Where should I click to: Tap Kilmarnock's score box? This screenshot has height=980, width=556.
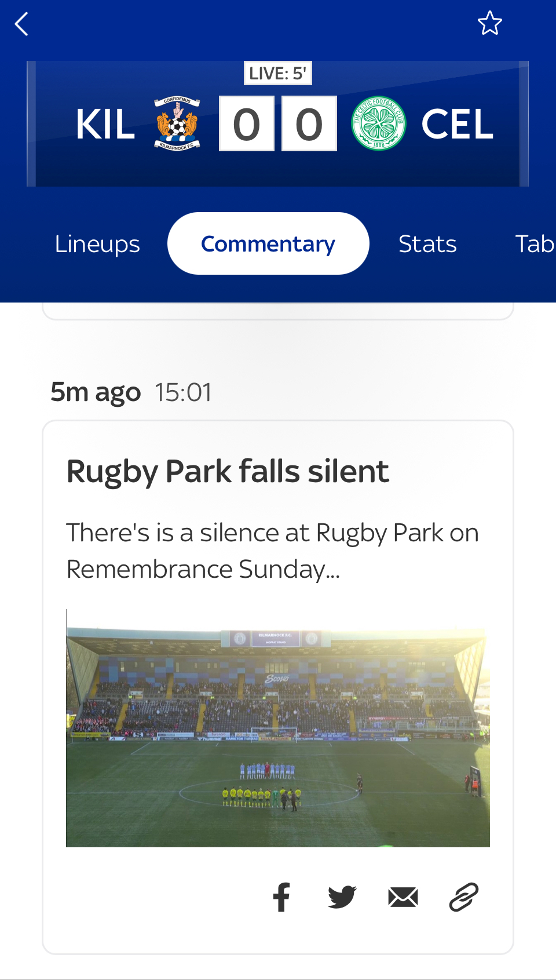247,124
